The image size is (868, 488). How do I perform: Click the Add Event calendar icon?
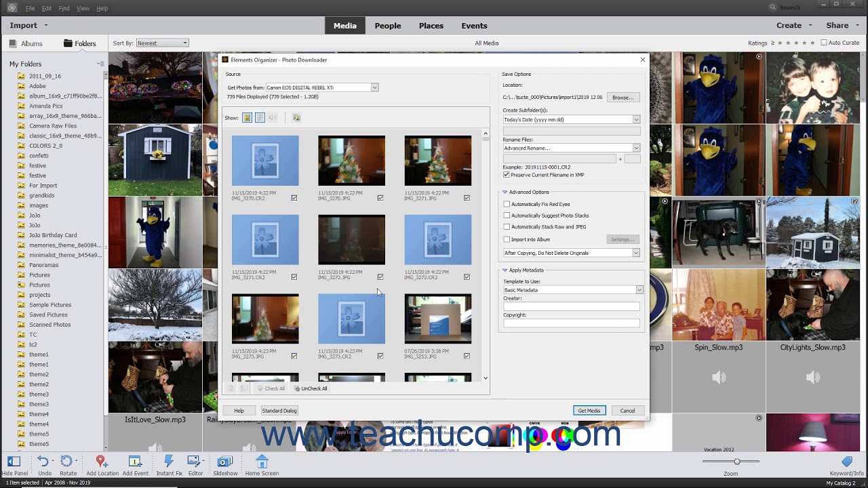(135, 462)
